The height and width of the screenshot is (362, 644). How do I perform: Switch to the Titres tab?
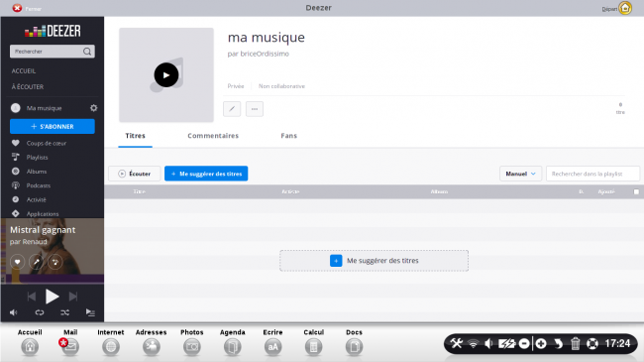coord(135,136)
